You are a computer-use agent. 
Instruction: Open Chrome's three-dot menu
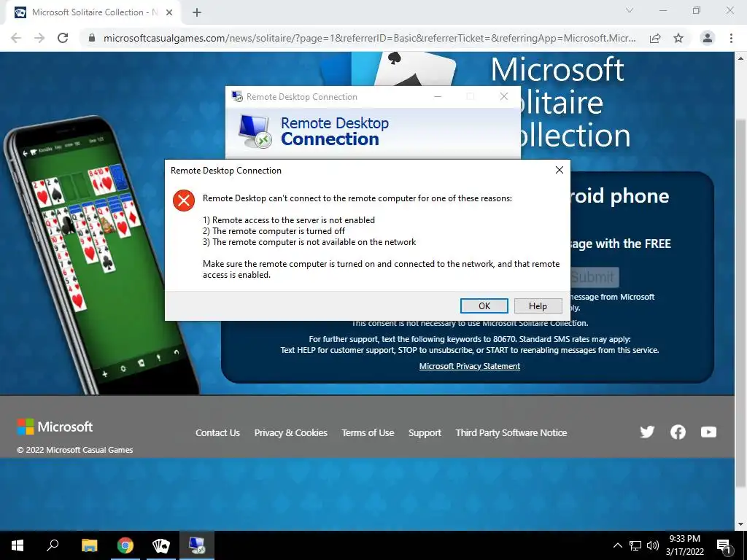pos(731,38)
